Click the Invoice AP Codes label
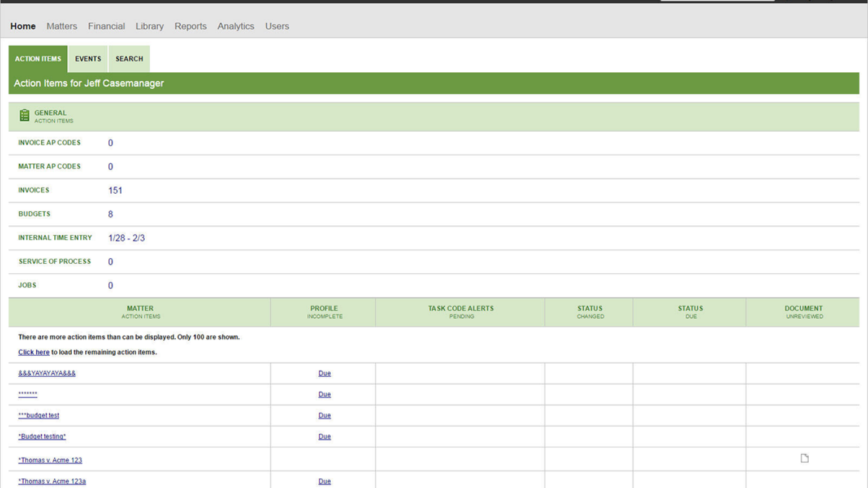 (49, 143)
